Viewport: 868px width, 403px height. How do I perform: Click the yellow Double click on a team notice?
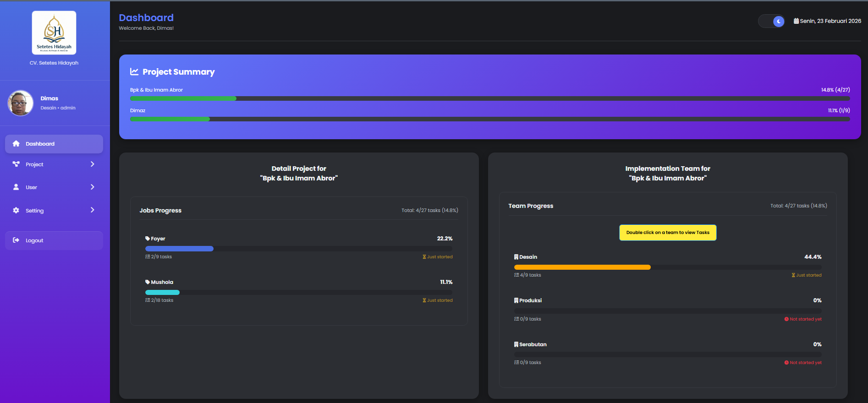(668, 233)
